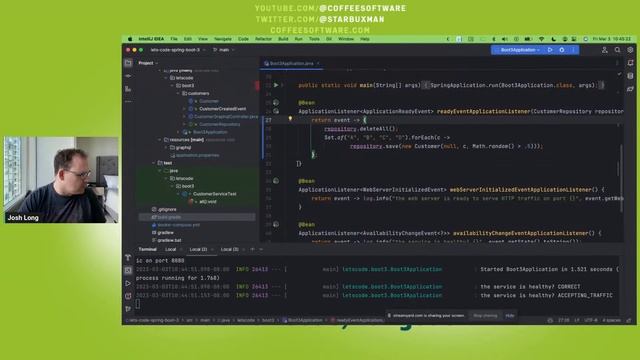640x360 pixels.
Task: Expand CustomerCreatedEvent node
Action: point(184,109)
